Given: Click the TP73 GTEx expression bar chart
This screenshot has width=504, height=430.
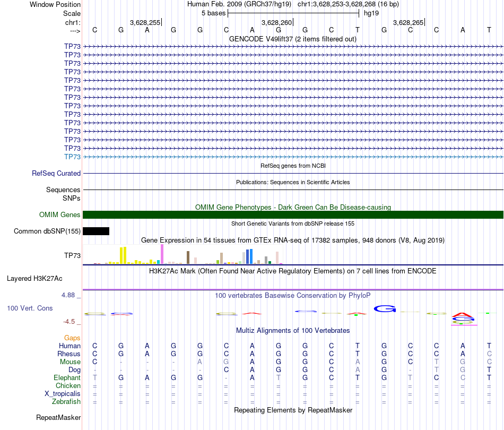Looking at the screenshot, I should (x=183, y=254).
